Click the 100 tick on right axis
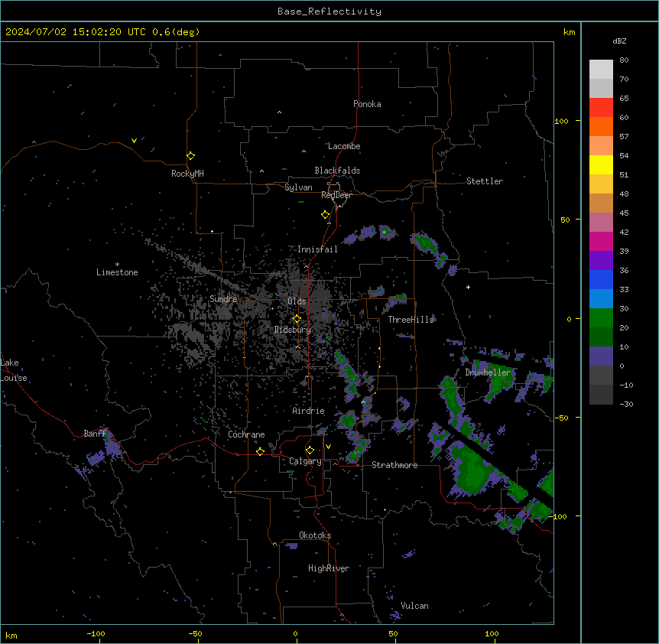 tap(561, 121)
